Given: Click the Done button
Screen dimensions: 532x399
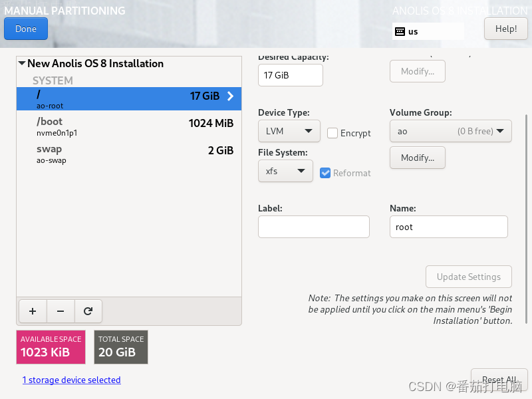Looking at the screenshot, I should point(26,29).
